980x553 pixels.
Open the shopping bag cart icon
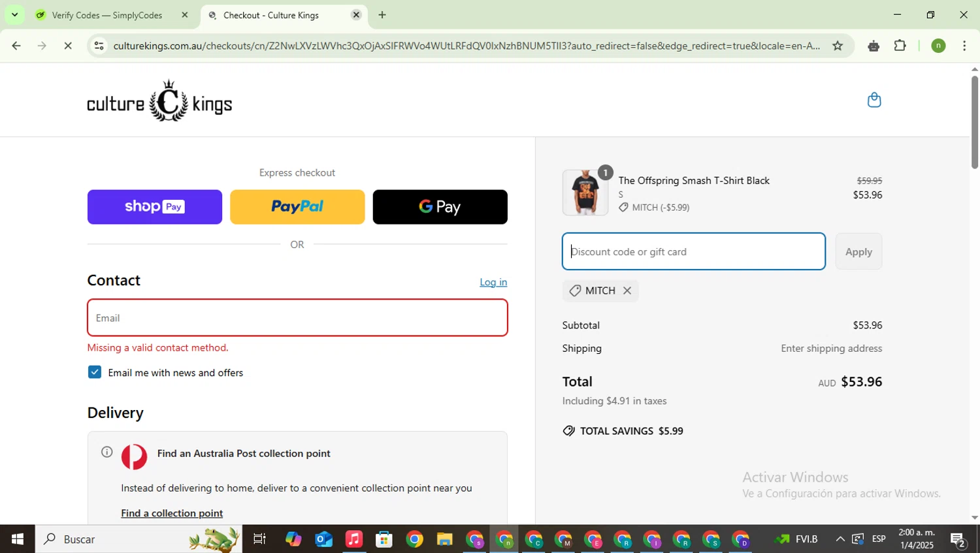click(874, 100)
